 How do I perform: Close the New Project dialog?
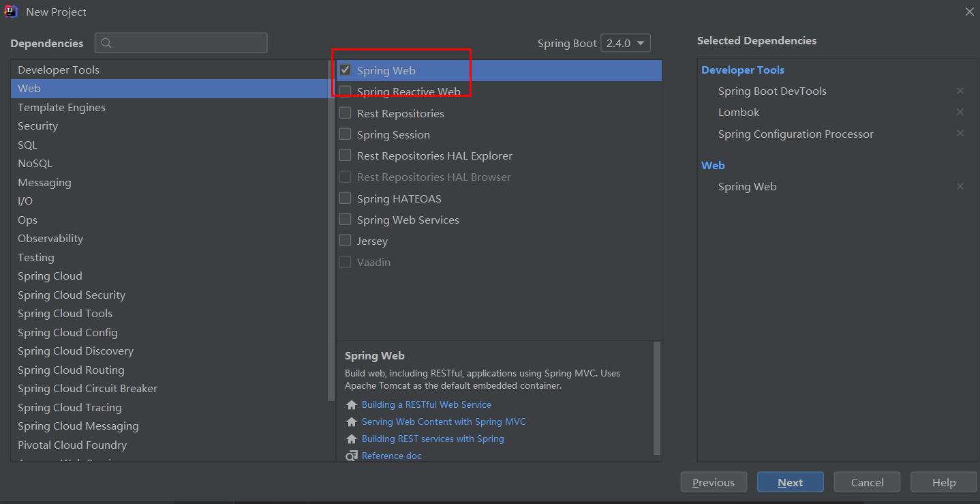pos(969,12)
